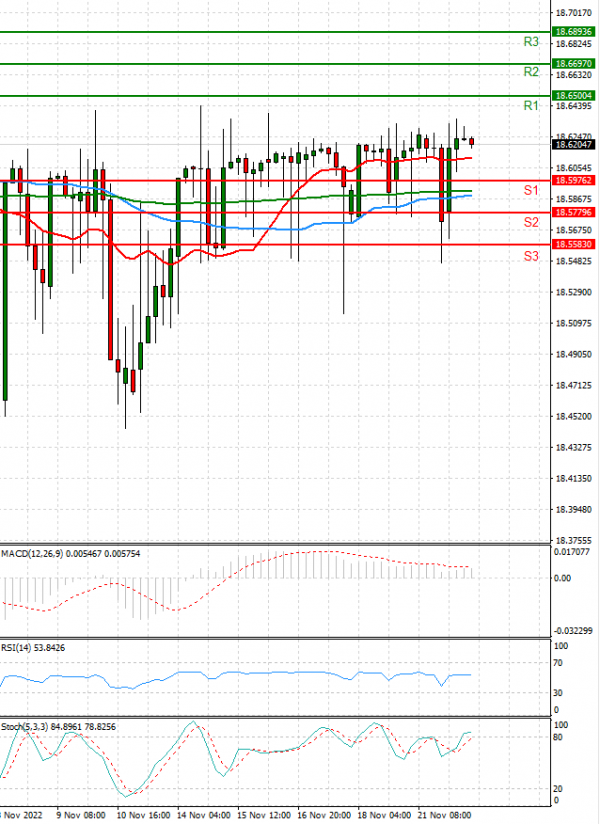Click the 18.41350 price axis value

[x=573, y=478]
